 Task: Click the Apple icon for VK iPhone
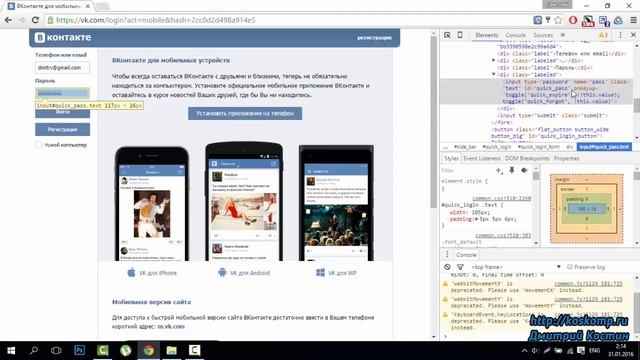click(x=131, y=272)
